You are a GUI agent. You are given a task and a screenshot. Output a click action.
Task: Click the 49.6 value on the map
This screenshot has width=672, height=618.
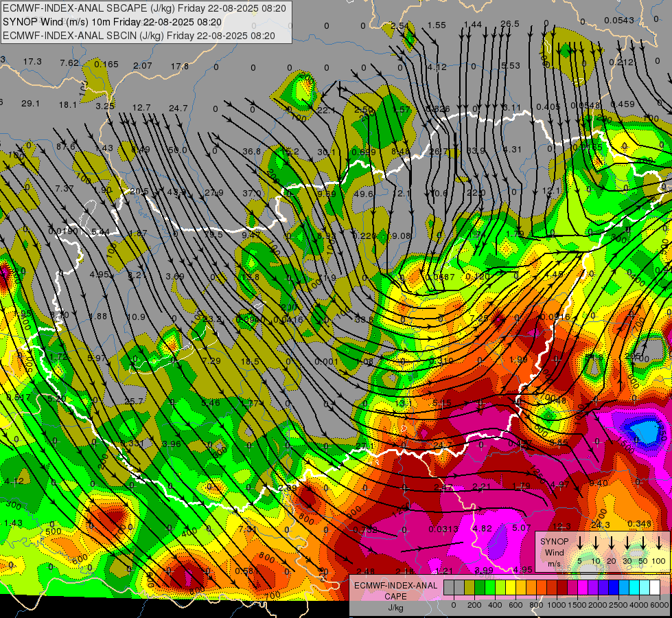[x=363, y=194]
